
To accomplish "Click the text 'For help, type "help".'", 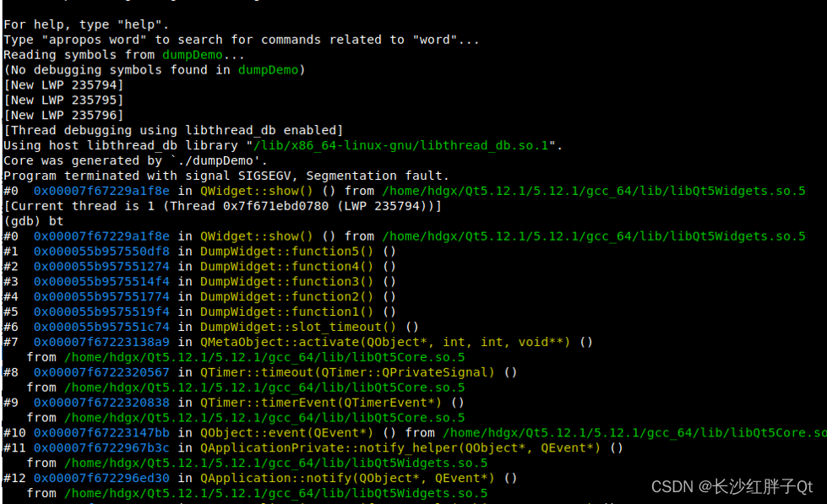I will point(86,24).
